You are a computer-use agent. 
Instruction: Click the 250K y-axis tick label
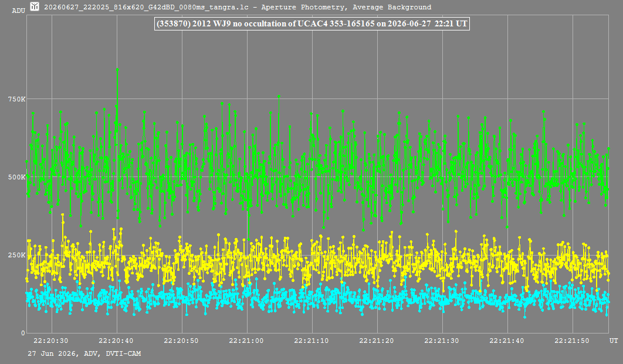tap(16, 255)
